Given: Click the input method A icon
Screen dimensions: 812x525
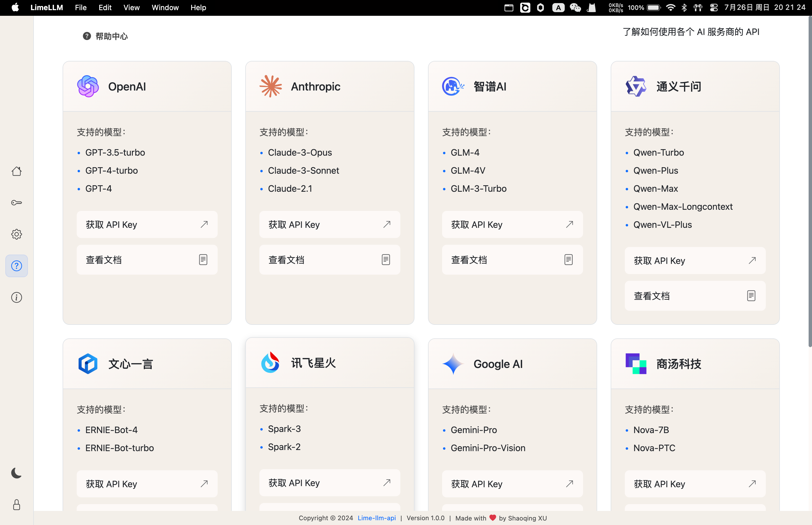Looking at the screenshot, I should point(558,8).
